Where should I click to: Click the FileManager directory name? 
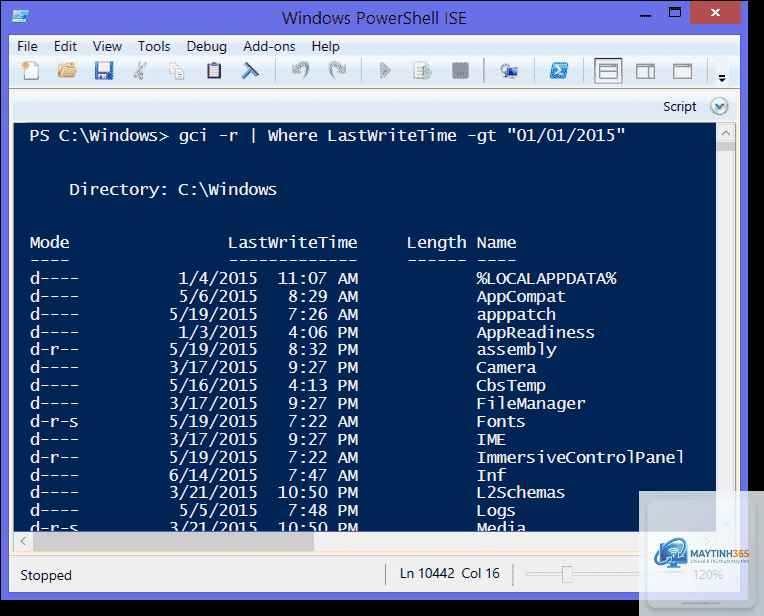[x=531, y=403]
